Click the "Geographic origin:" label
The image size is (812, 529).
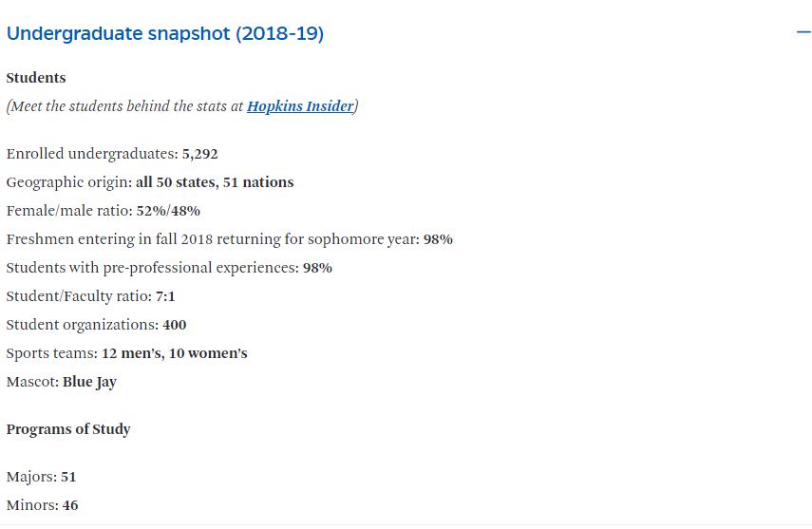[68, 182]
